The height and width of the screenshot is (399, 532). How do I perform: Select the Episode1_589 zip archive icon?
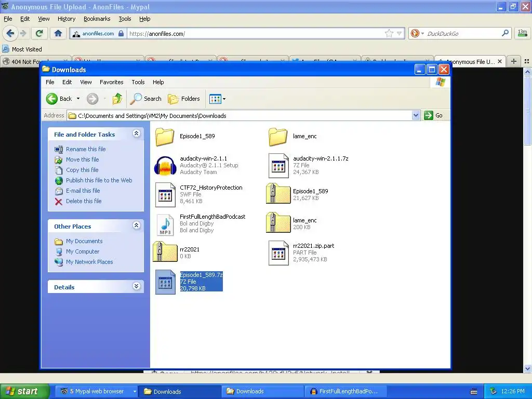click(x=278, y=193)
